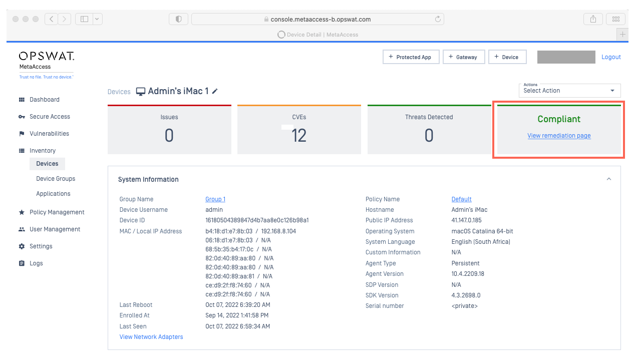This screenshot has width=633, height=364.
Task: Click the pencil edit icon beside Admin's iMac 1
Action: [x=215, y=91]
